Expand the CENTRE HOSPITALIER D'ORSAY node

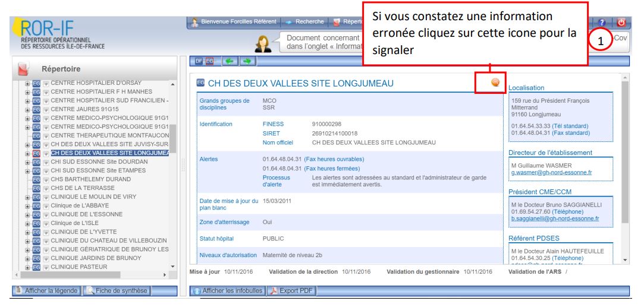[27, 84]
